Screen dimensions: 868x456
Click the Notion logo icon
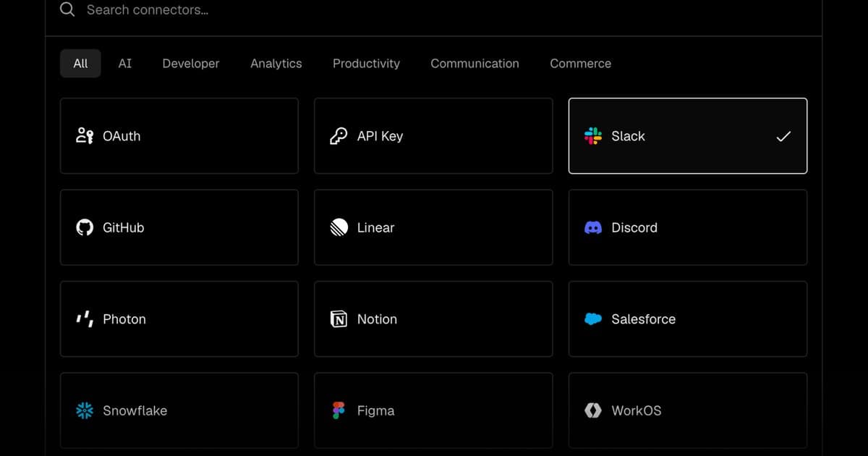[339, 319]
